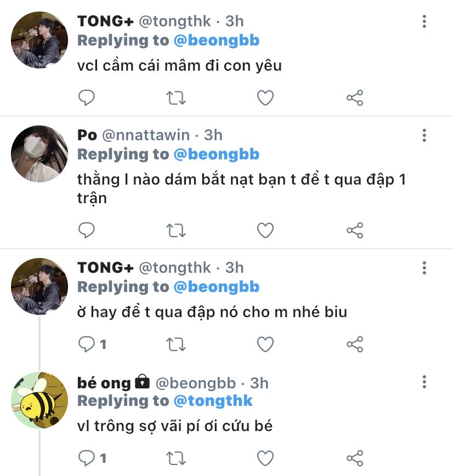Open bé ong's bee avatar
Screen dimensions: 454x476
point(39,400)
